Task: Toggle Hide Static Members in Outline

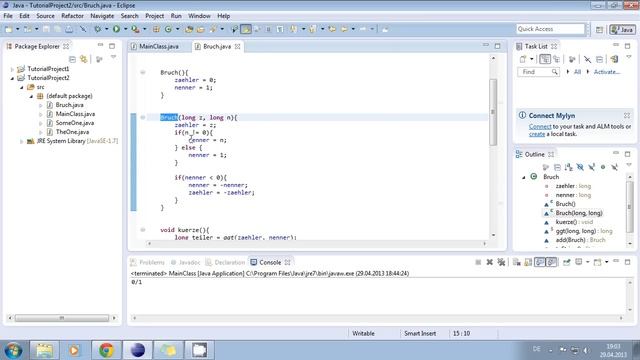Action: 591,167
